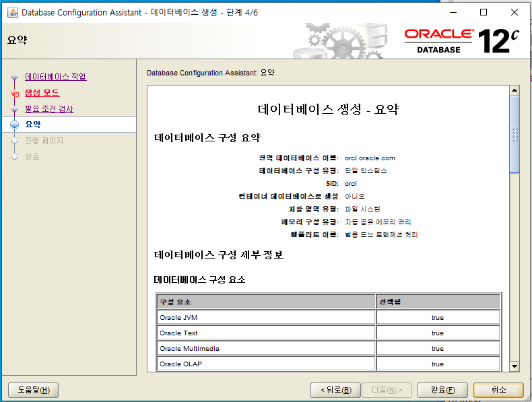Image resolution: width=532 pixels, height=402 pixels.
Task: Click the orcl.oracle.com global database name
Action: pos(370,158)
